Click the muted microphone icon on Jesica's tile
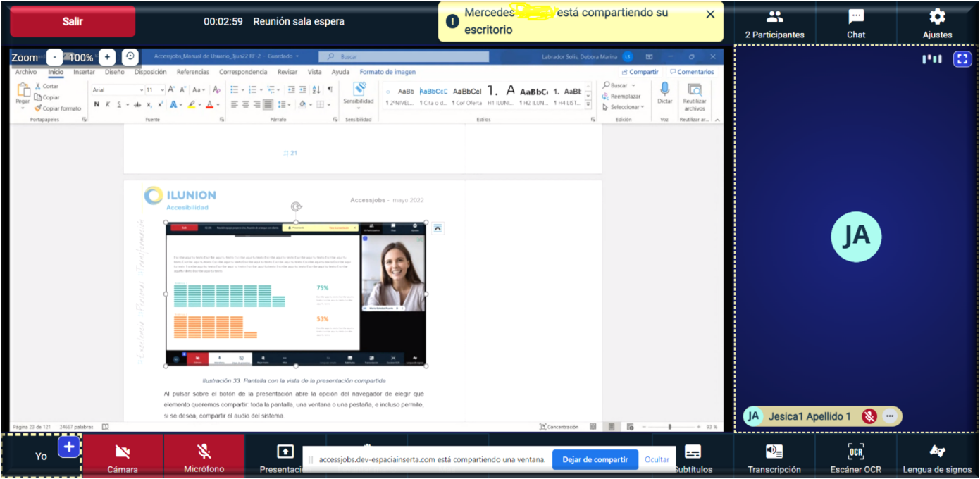 tap(869, 416)
